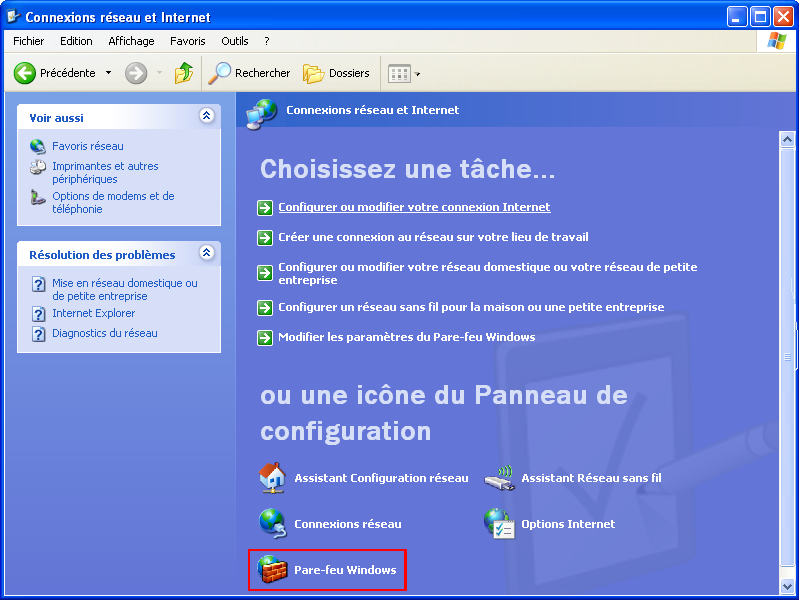Image resolution: width=799 pixels, height=600 pixels.
Task: Open Internet Explorer troubleshooting link
Action: click(94, 313)
